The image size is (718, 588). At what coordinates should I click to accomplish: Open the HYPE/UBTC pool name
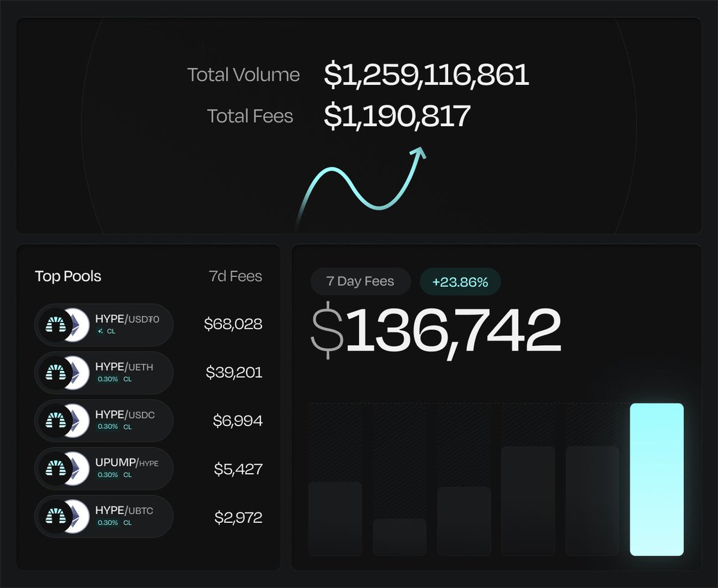[x=124, y=511]
